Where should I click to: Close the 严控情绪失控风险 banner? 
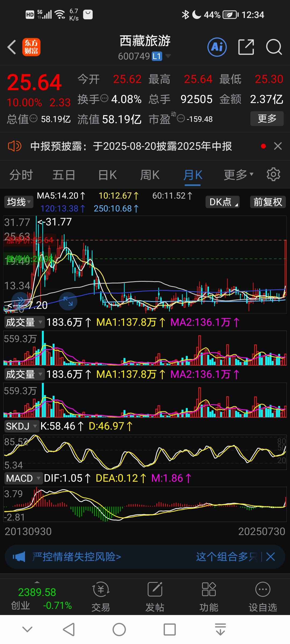click(x=270, y=557)
